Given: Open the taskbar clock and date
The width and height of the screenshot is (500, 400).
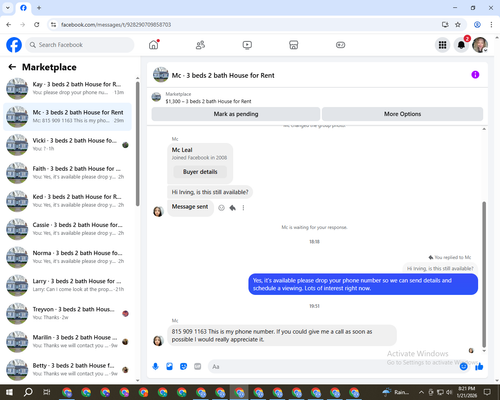Looking at the screenshot, I should pos(467,392).
